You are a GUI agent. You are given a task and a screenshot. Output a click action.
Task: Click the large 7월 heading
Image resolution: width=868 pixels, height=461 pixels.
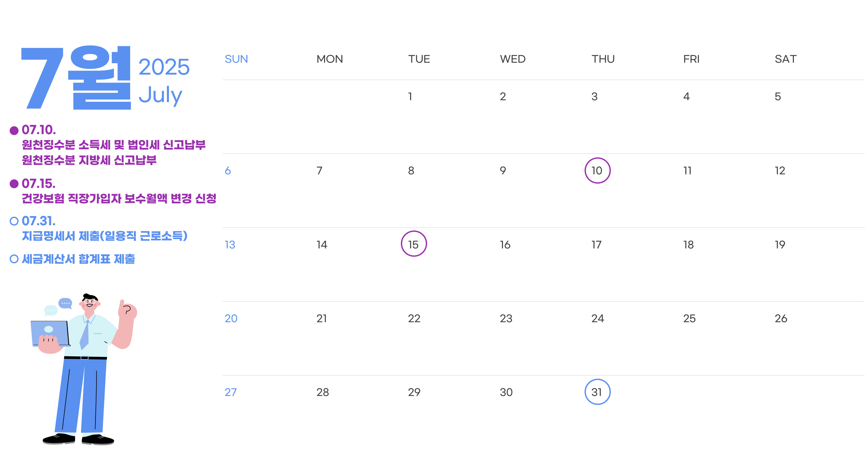76,77
